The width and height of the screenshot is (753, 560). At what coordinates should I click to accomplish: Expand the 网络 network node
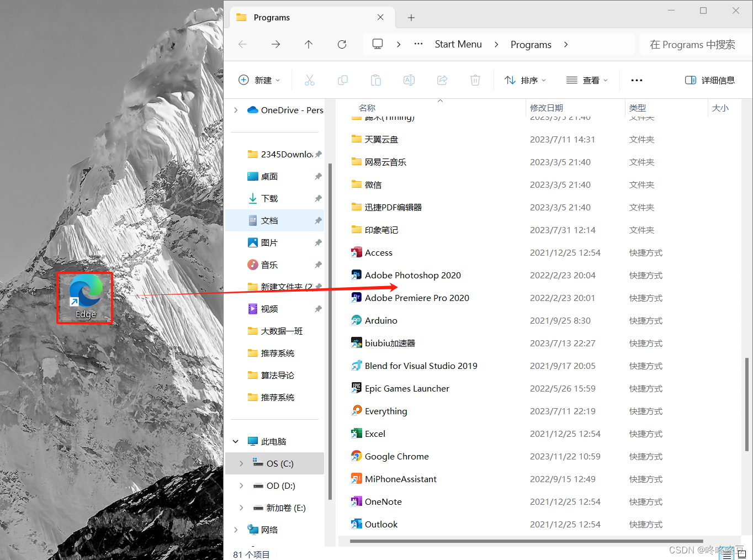tap(236, 530)
